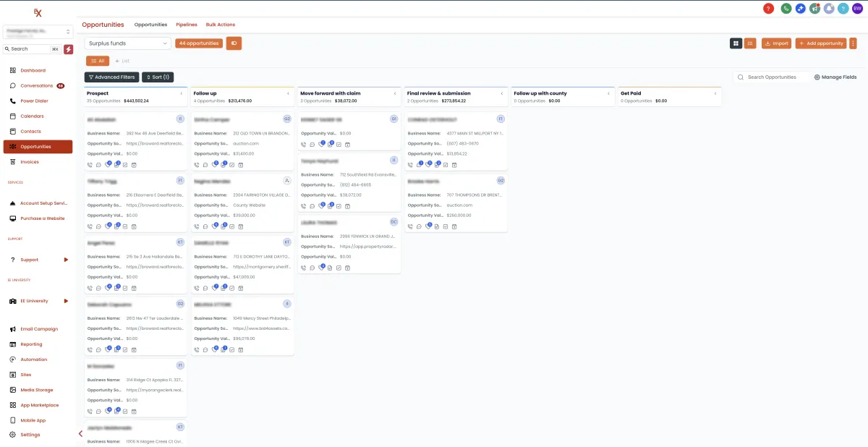
Task: Click call icon on the first Prospect card
Action: [x=90, y=165]
